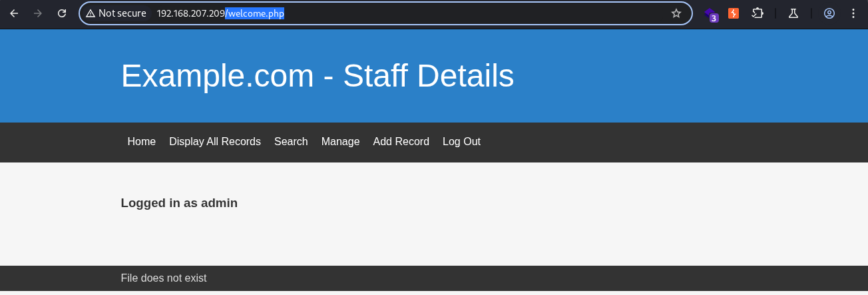
Task: Click the Not secure warning icon
Action: coord(91,13)
